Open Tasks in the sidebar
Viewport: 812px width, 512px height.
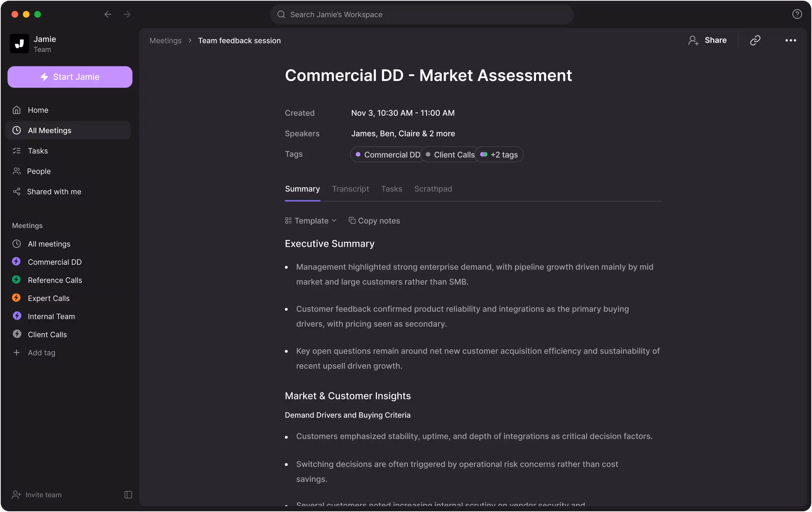click(38, 151)
